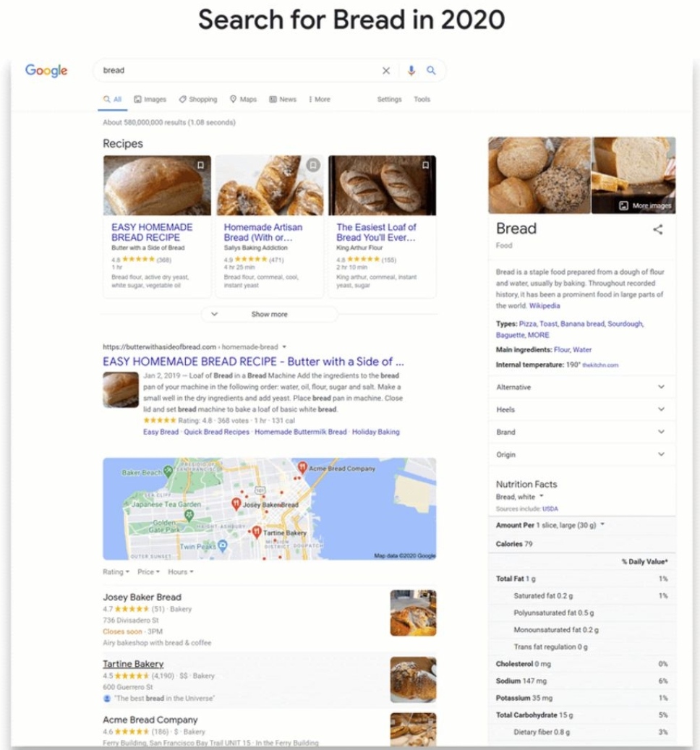700x750 pixels.
Task: Clear the search box with the X icon
Action: [x=386, y=71]
